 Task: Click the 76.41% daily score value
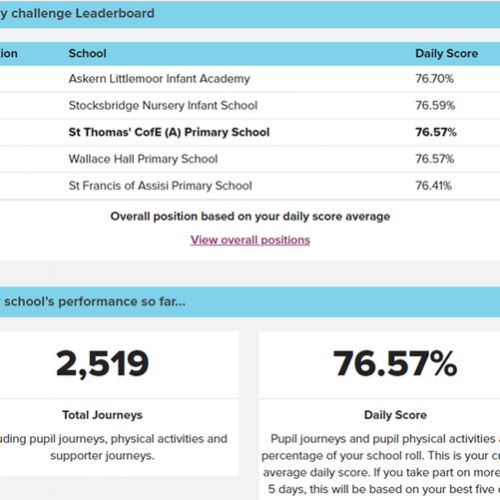coord(433,185)
